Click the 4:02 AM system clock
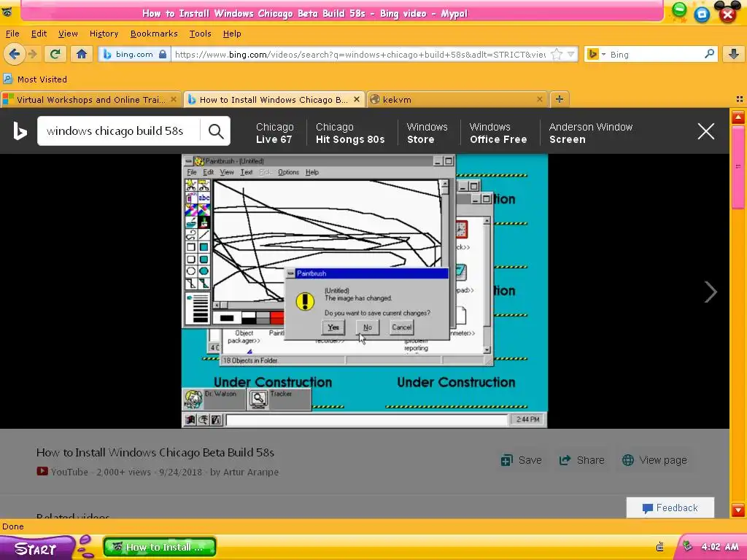This screenshot has height=560, width=747. 720,547
